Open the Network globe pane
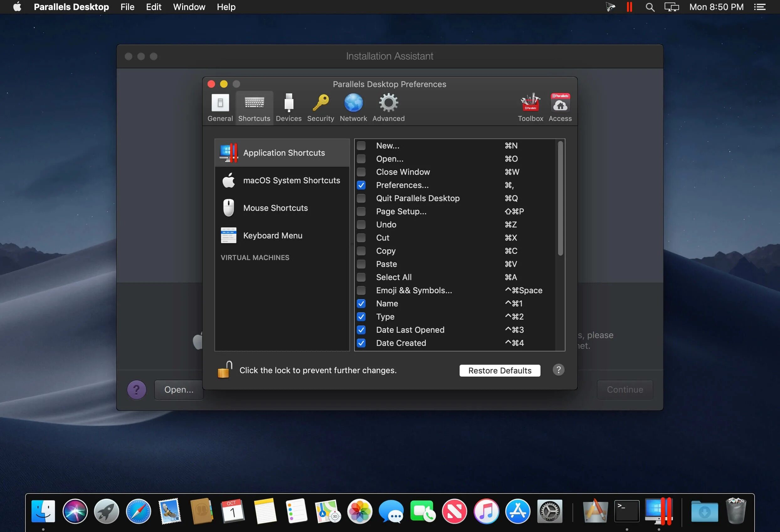Screen dimensions: 780x532 pyautogui.click(x=353, y=108)
